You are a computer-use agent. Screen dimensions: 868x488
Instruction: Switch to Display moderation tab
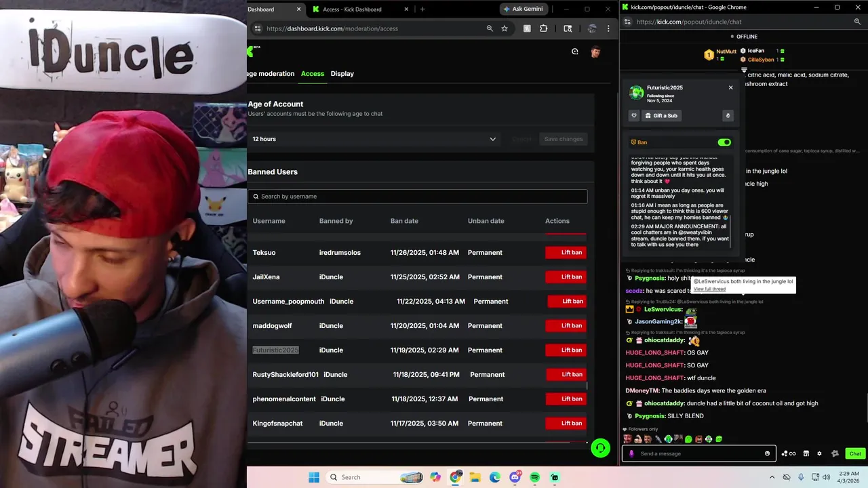click(x=342, y=74)
